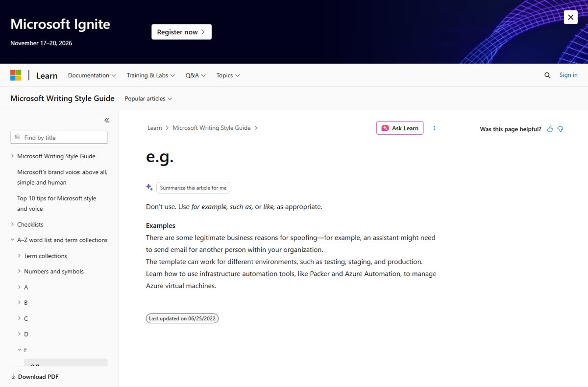The width and height of the screenshot is (588, 387).
Task: Open the Ask Learn assistant
Action: click(400, 128)
